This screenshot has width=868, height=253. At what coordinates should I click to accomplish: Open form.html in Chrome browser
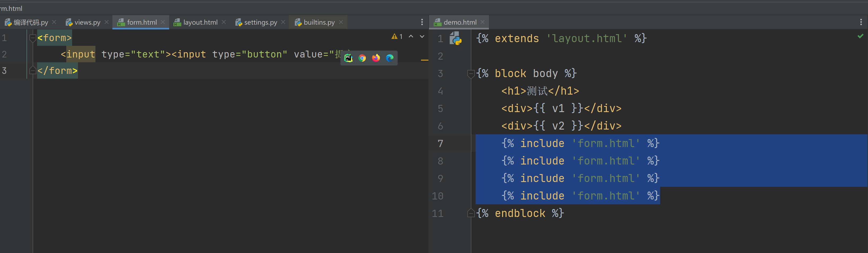pos(362,58)
